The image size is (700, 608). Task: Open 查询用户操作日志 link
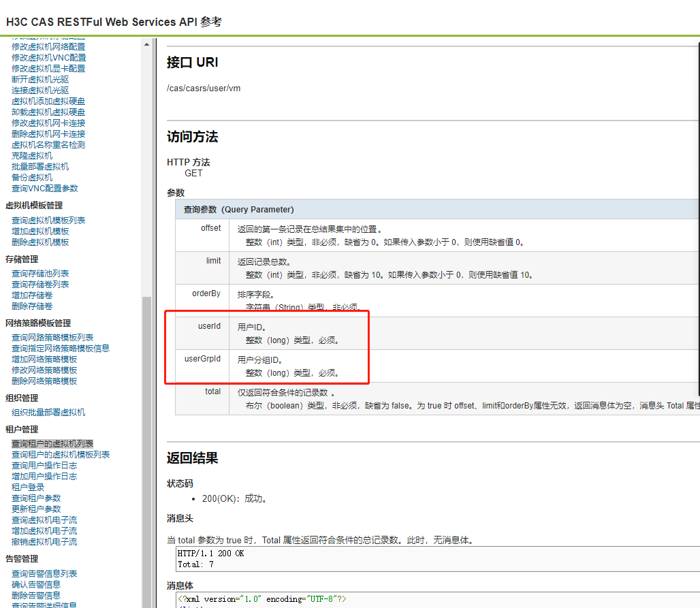[44, 466]
